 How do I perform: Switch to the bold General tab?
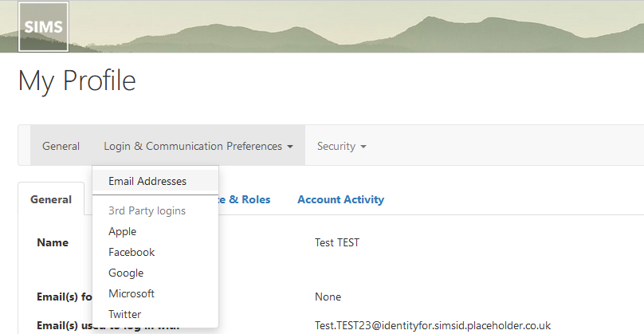tap(51, 199)
